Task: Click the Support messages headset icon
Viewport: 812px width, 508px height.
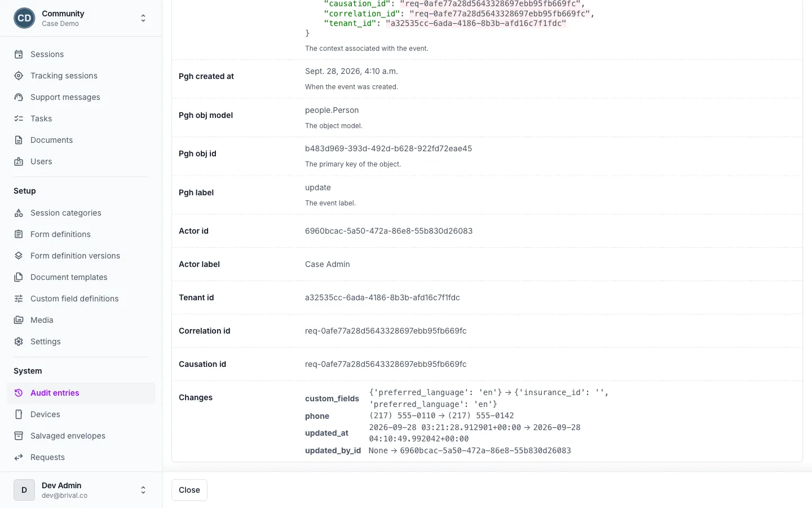Action: click(x=19, y=97)
